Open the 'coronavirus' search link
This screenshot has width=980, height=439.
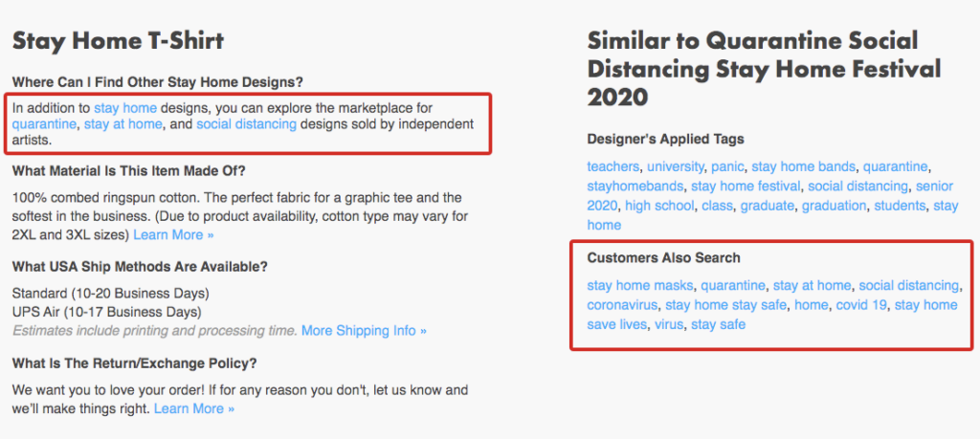622,305
